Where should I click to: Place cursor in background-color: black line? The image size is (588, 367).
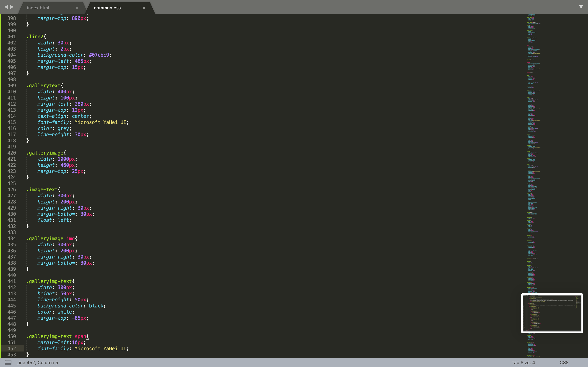[71, 306]
